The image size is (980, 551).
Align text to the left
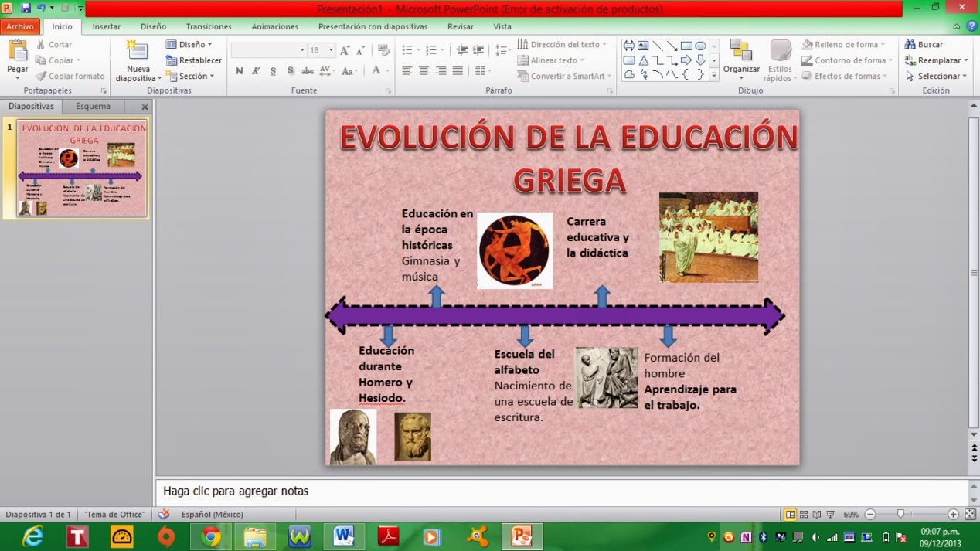point(407,70)
